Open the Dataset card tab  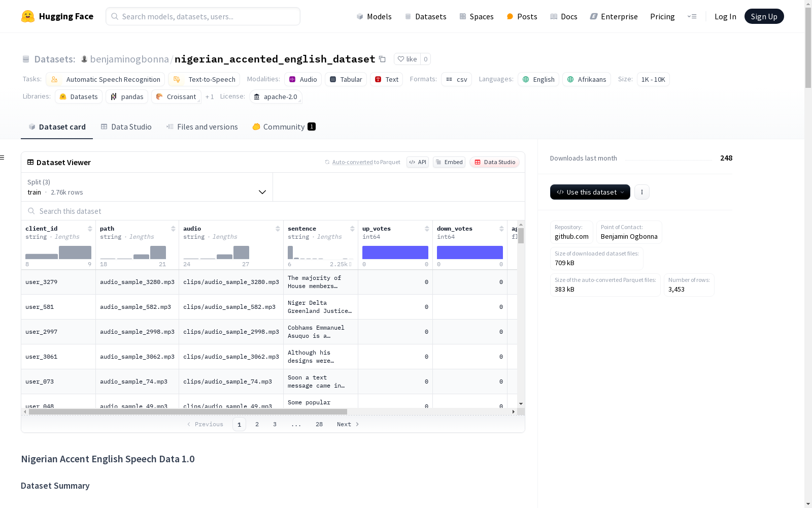[57, 127]
